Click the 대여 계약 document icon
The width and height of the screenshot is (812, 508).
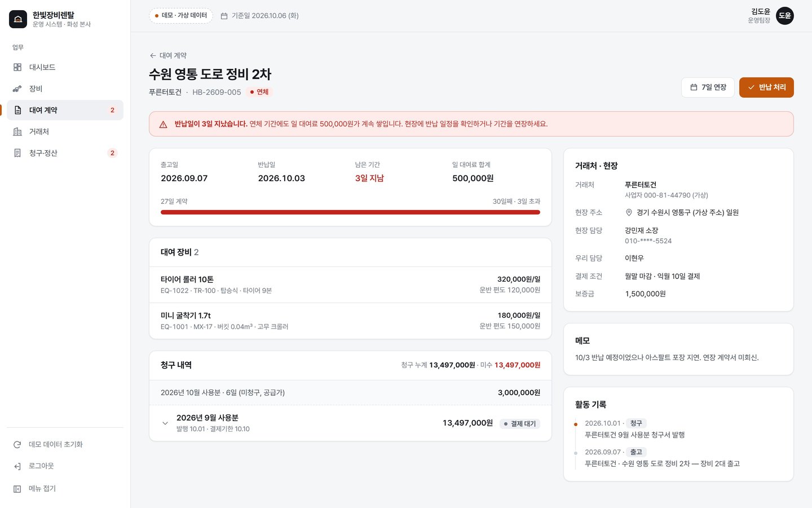(x=17, y=110)
